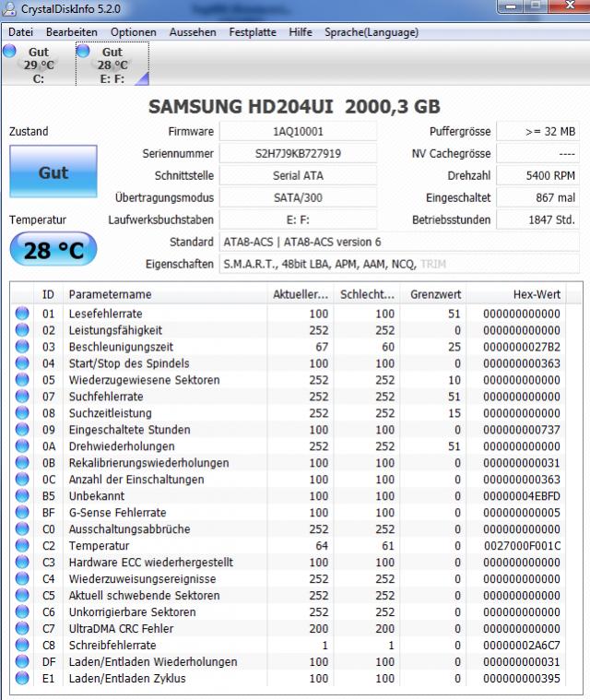Click hex value 00000002A6C7 in Schreibfehlerrate row
The width and height of the screenshot is (590, 700).
point(522,645)
